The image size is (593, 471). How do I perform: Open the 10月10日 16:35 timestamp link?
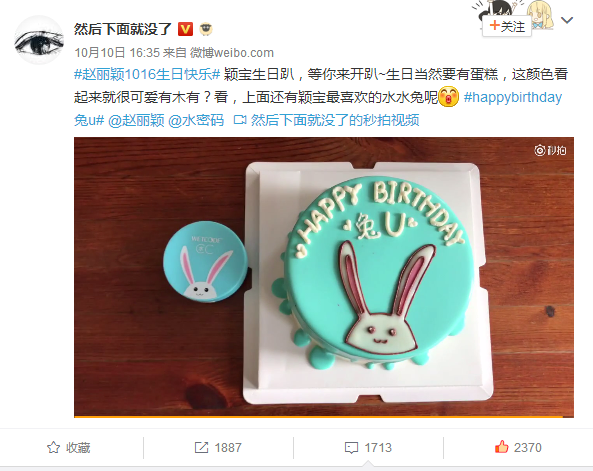(x=117, y=53)
